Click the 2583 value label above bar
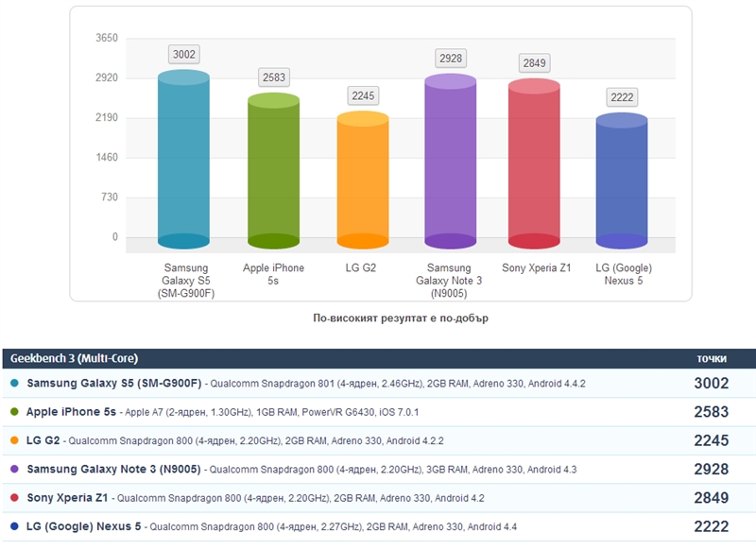The height and width of the screenshot is (550, 756). [x=274, y=77]
